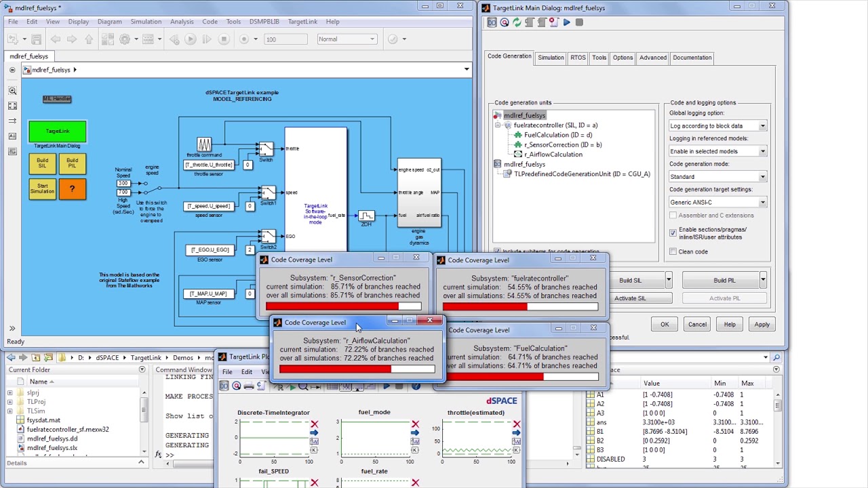Expand TLProj folder in Current Folder
The width and height of the screenshot is (868, 488).
pyautogui.click(x=10, y=402)
